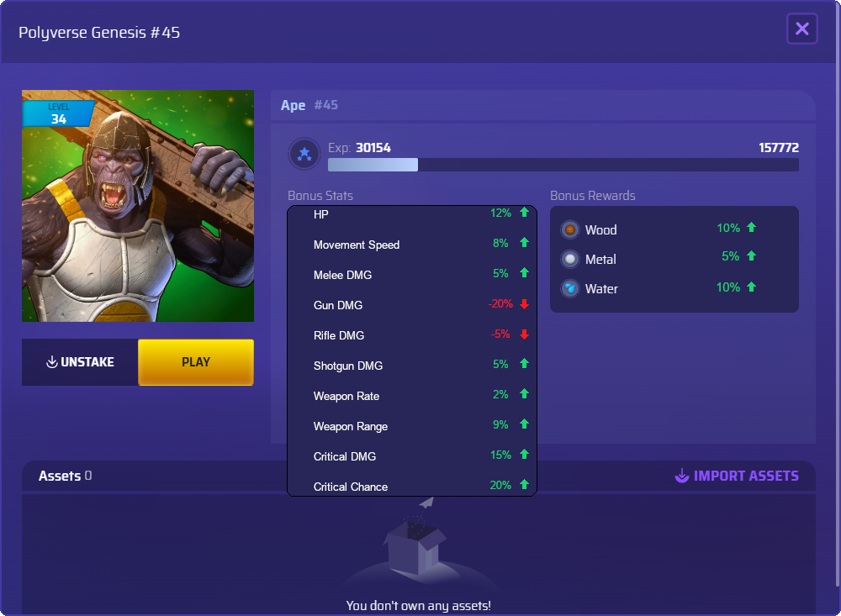Select the Critical Chance stat label
The width and height of the screenshot is (841, 616).
point(351,487)
